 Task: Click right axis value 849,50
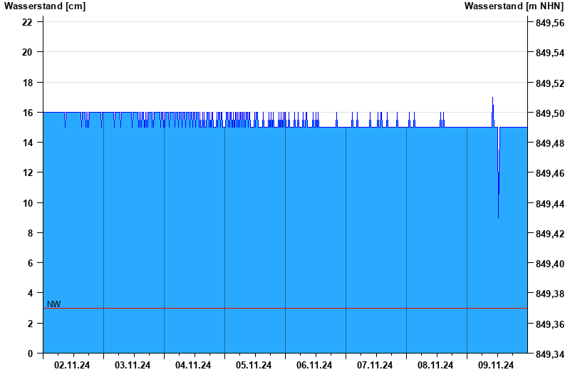pyautogui.click(x=550, y=113)
